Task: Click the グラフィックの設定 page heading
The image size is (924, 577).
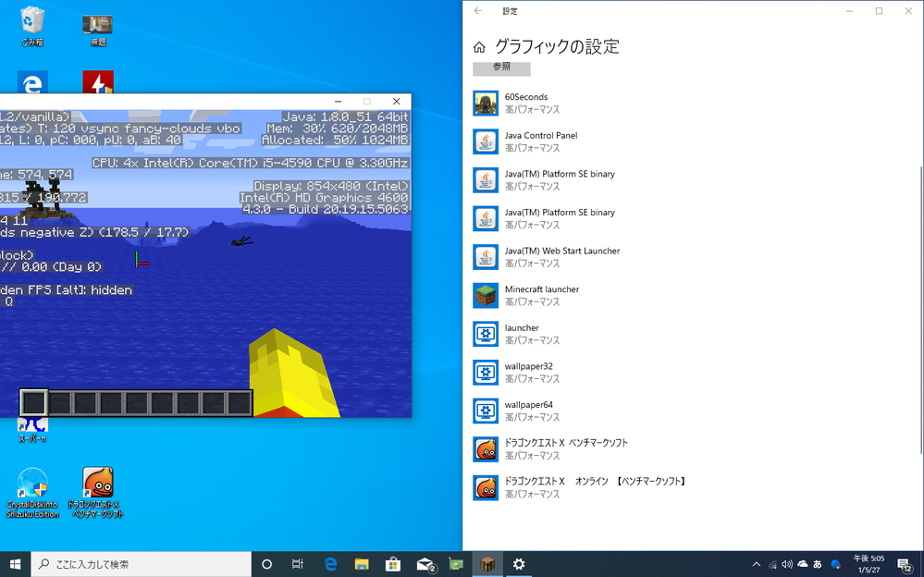Action: pyautogui.click(x=557, y=46)
